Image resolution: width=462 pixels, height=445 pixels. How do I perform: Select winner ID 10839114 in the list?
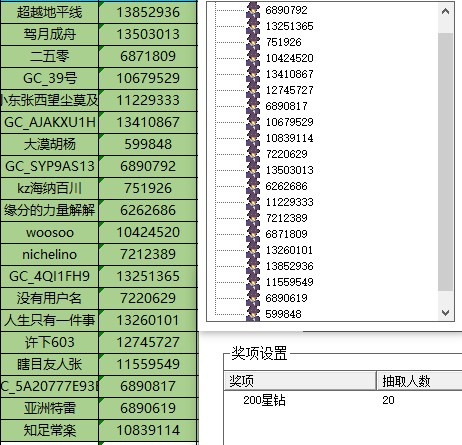pyautogui.click(x=289, y=138)
